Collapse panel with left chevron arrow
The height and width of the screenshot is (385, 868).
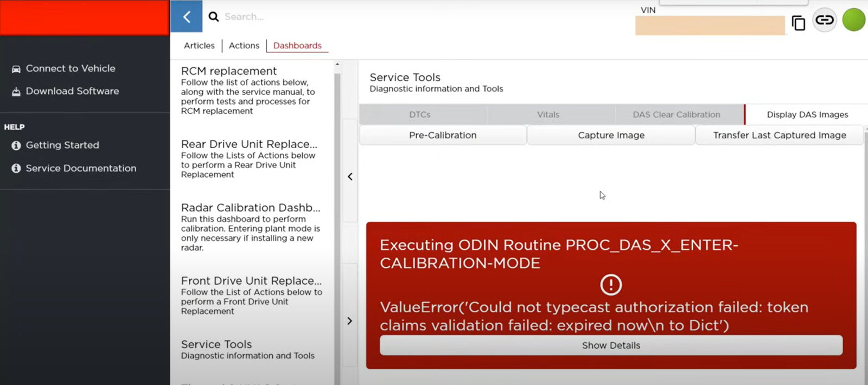click(x=350, y=177)
